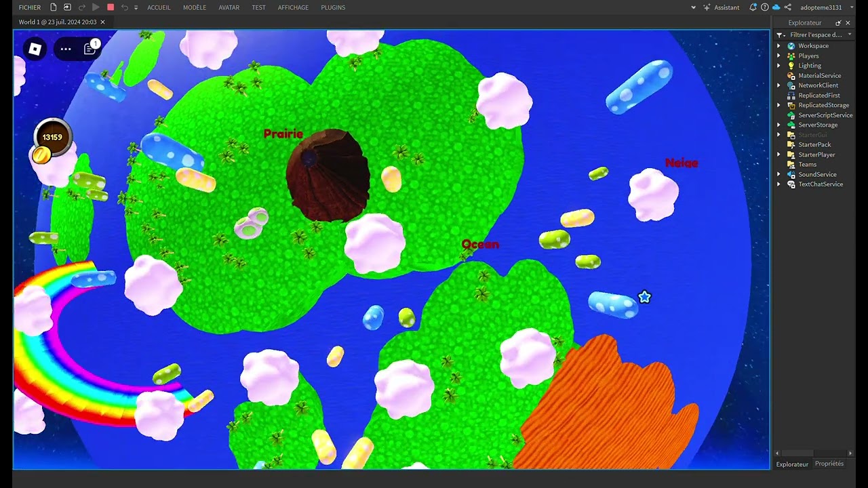The width and height of the screenshot is (868, 488).
Task: Select the ServerStorage cloud icon
Action: (791, 125)
